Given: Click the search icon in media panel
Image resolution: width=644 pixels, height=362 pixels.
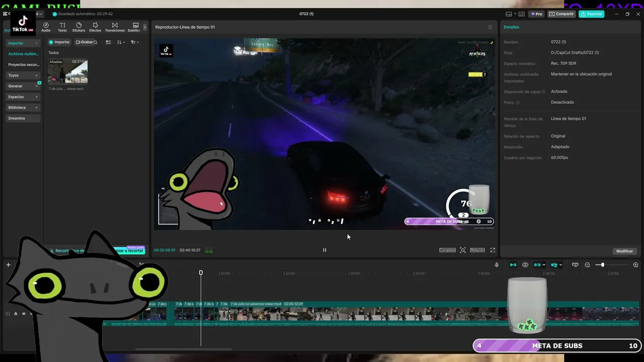Looking at the screenshot, I should point(95,42).
